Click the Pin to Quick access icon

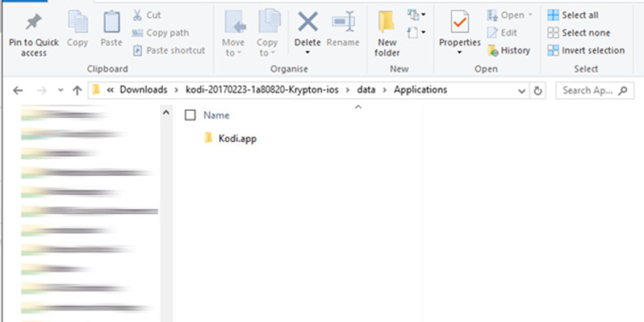point(34,23)
